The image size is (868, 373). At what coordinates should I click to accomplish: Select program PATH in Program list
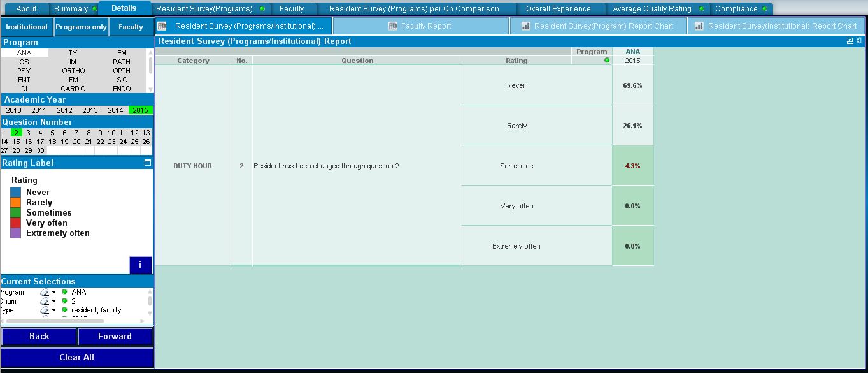point(122,62)
